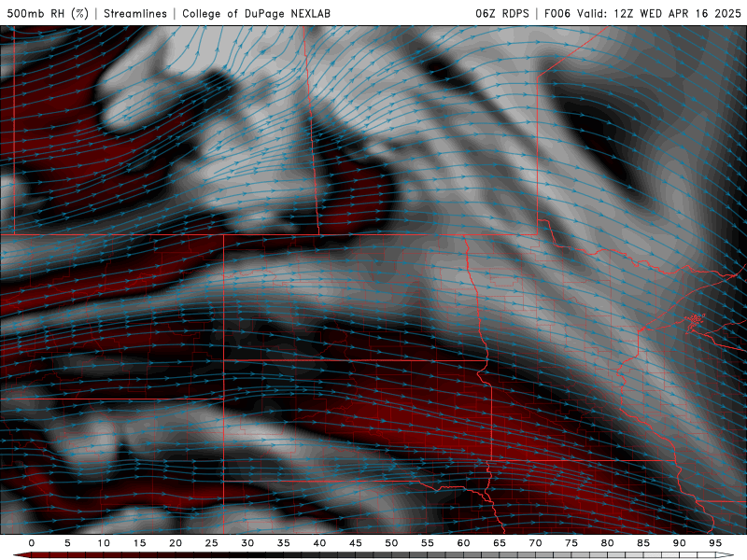Click the "40" color scale label
Image resolution: width=747 pixels, height=560 pixels.
click(319, 543)
